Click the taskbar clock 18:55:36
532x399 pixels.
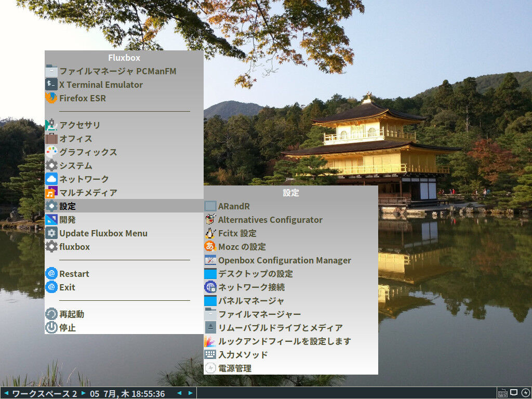coord(148,394)
